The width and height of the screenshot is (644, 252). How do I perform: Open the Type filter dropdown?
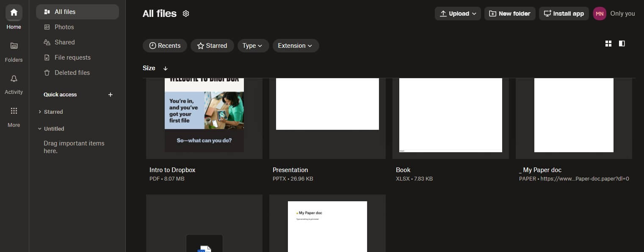point(253,46)
